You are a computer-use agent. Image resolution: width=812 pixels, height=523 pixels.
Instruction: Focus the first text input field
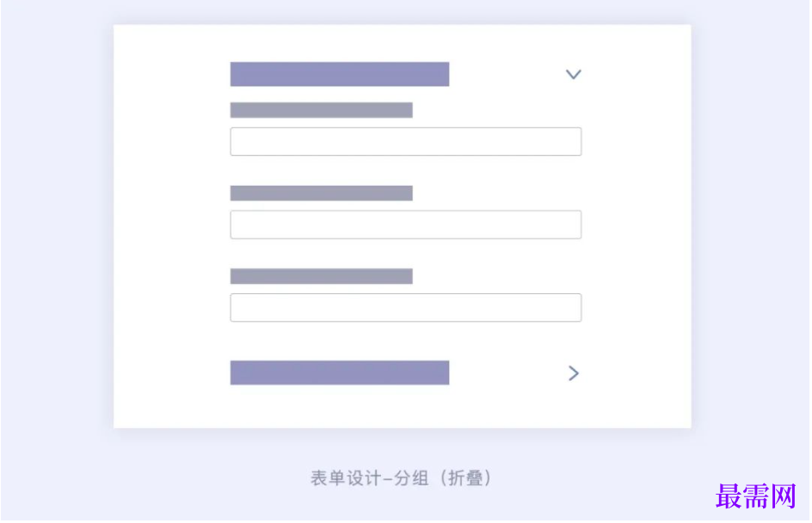tap(405, 142)
